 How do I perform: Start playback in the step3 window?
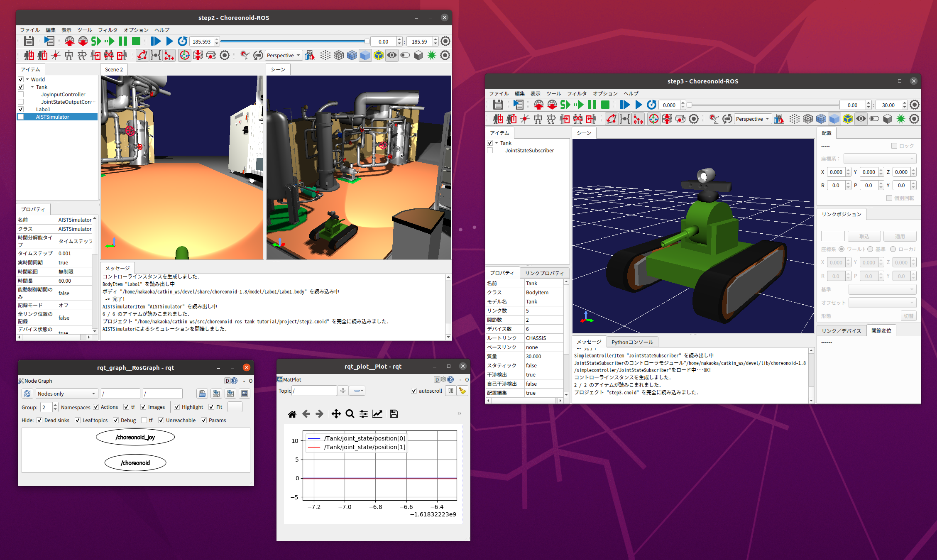click(x=639, y=105)
